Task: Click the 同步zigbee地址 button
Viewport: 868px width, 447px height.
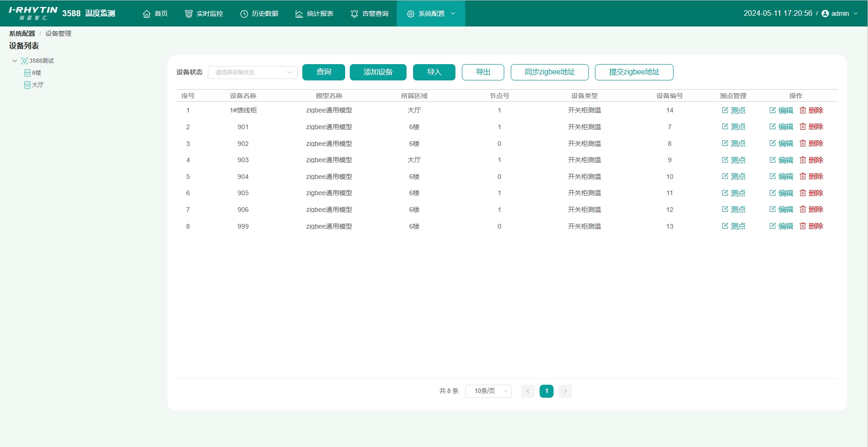Action: pyautogui.click(x=549, y=72)
